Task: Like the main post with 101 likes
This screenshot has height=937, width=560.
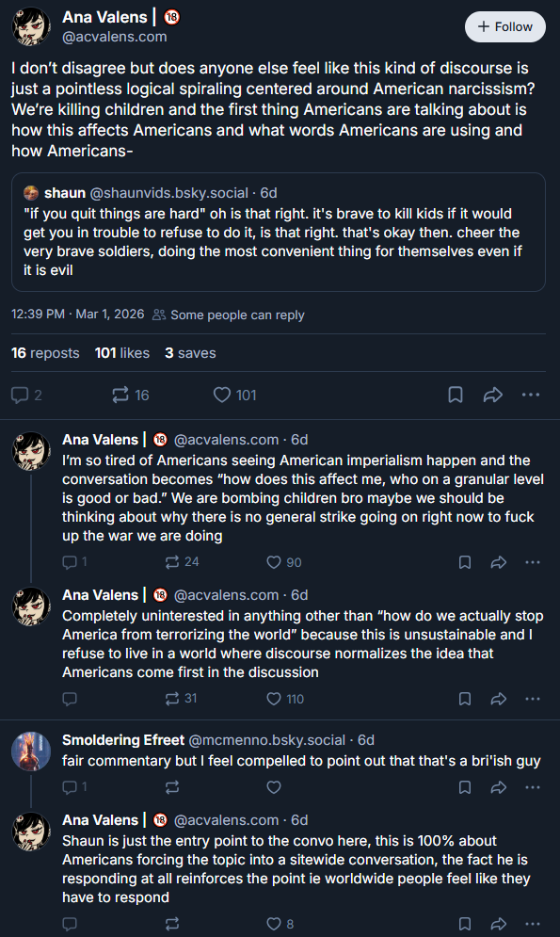Action: click(234, 395)
